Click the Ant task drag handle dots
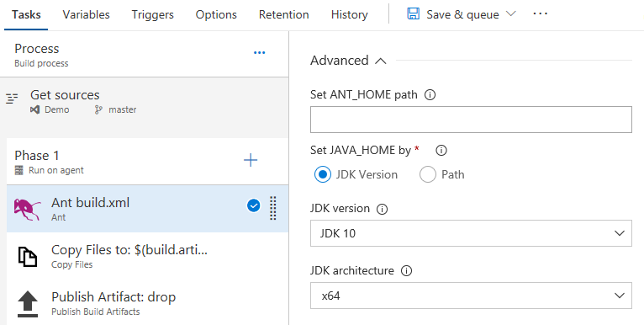Screen dimensions: 644x325 tap(272, 208)
